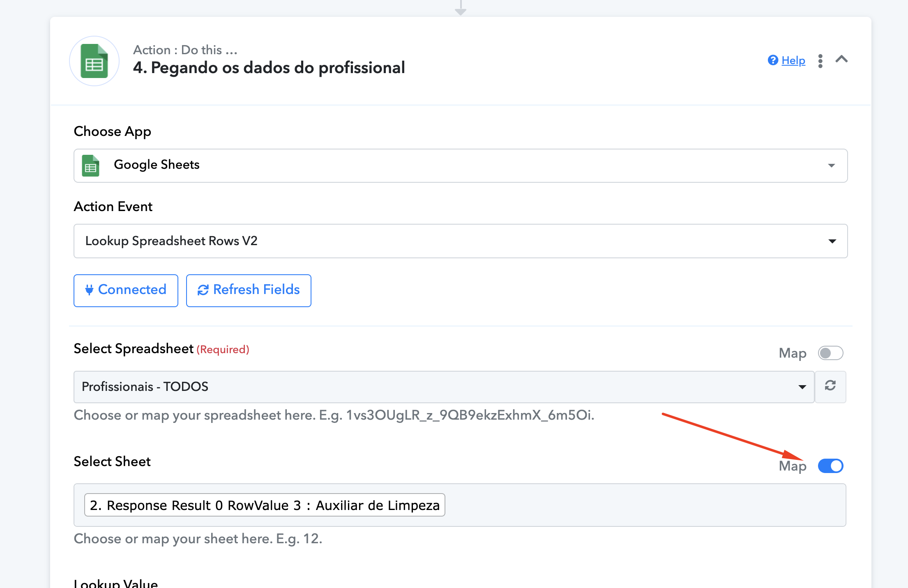Viewport: 908px width, 588px height.
Task: Click the refresh icon beside the spreadsheet dropdown
Action: (830, 386)
